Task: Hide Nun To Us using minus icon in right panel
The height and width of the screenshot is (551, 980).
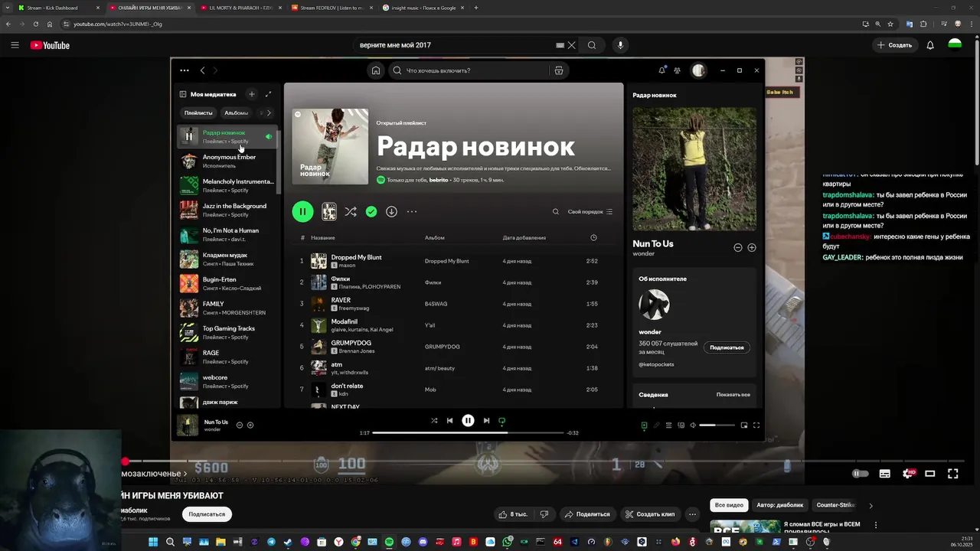Action: click(x=738, y=247)
